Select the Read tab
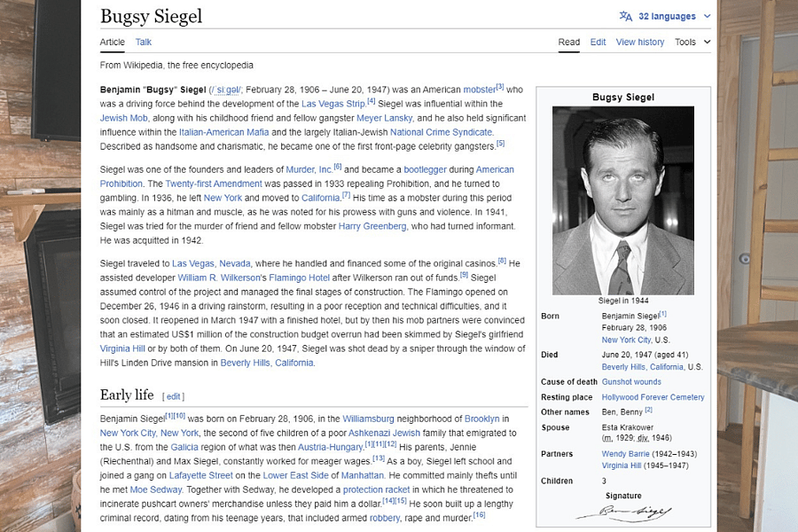This screenshot has width=798, height=532. click(x=569, y=43)
